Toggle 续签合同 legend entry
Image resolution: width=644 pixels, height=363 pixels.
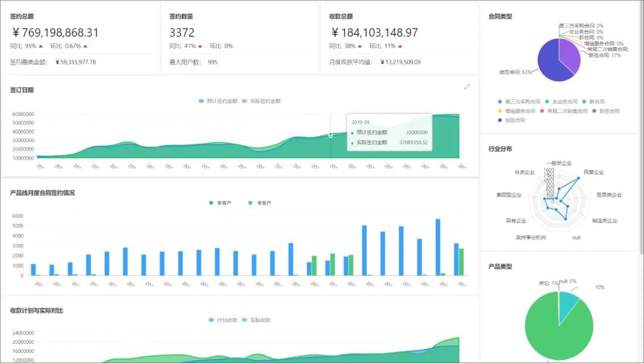pyautogui.click(x=512, y=121)
